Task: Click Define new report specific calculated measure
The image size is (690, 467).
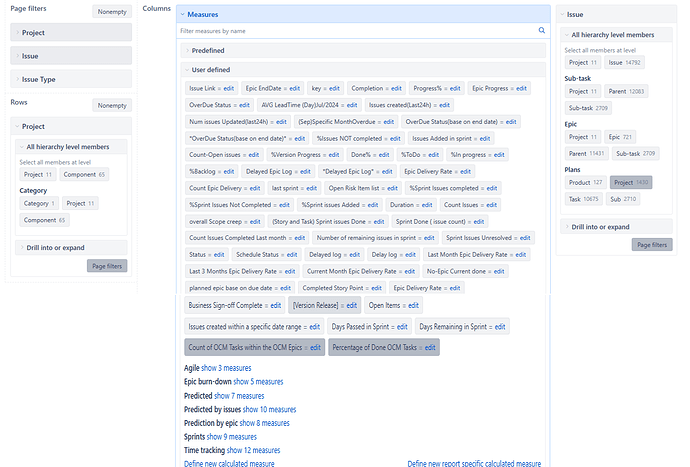Action: [x=474, y=464]
